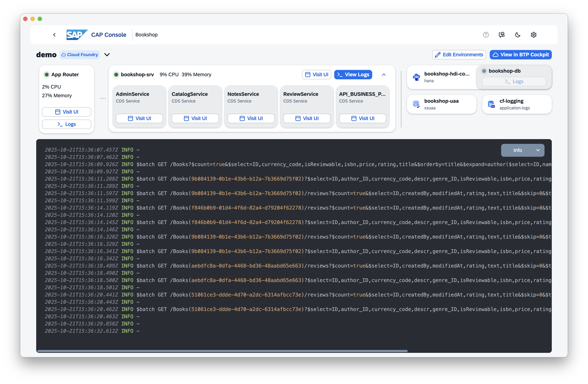Click the Cloud Foundry badge next to demo

(x=79, y=54)
